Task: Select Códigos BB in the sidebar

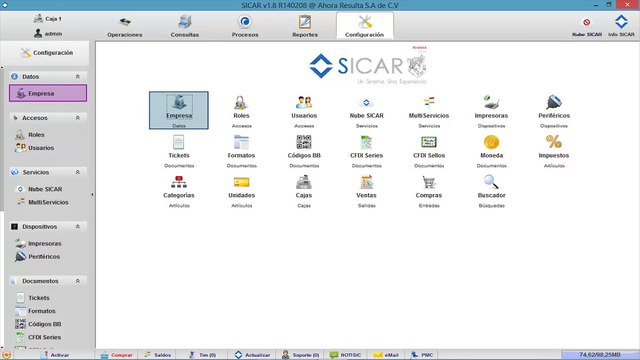Action: [x=38, y=324]
